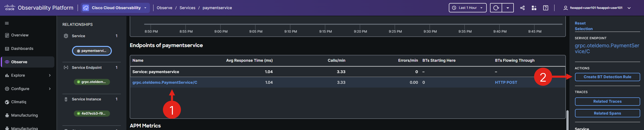Click the hamburger menu icon in sidebar
The width and height of the screenshot is (644, 130).
tap(7, 23)
